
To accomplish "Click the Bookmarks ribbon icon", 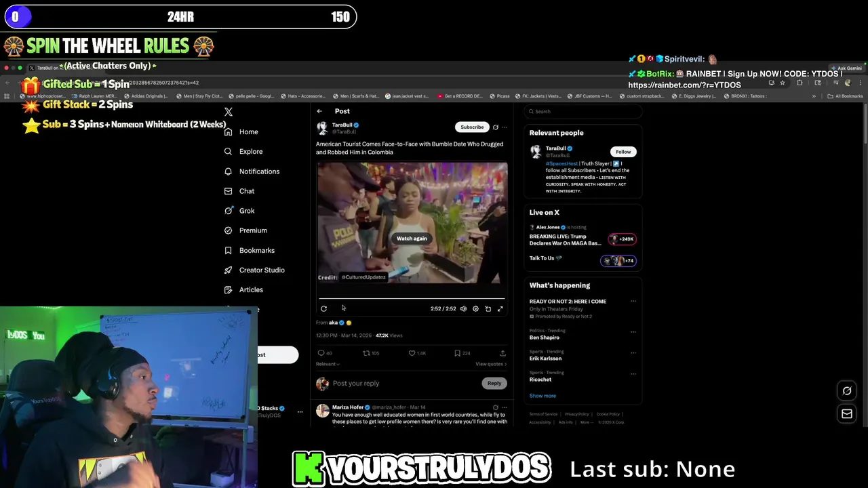I will pos(229,251).
